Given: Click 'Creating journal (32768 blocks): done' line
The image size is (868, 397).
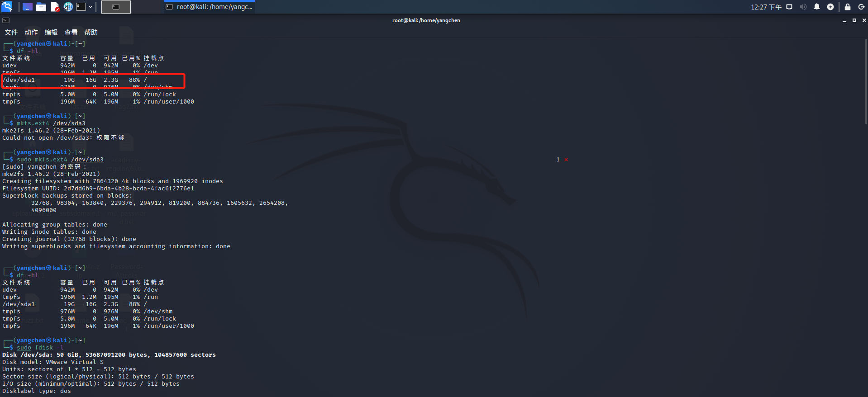Looking at the screenshot, I should tap(69, 239).
